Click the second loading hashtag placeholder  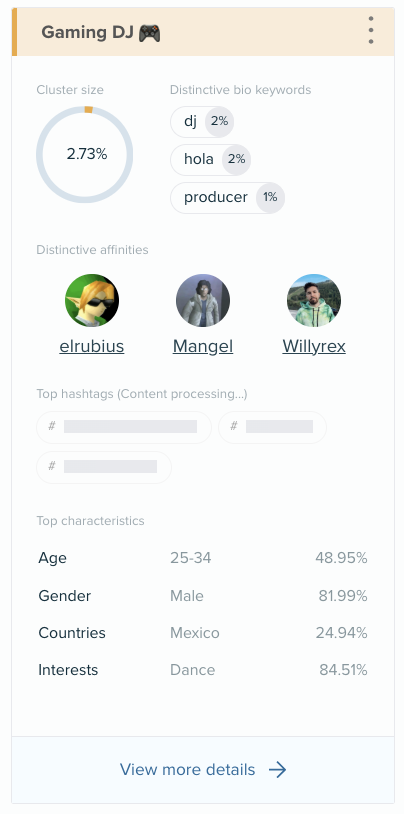coord(273,427)
